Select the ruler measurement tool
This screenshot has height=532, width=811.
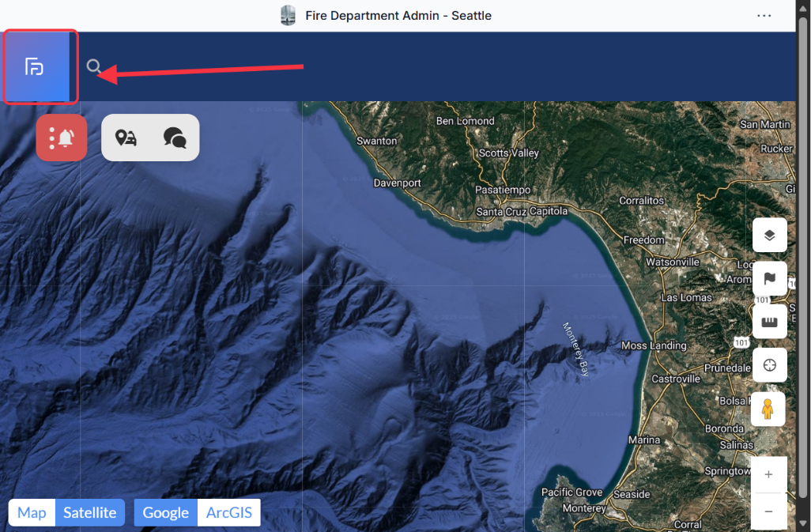[x=769, y=322]
